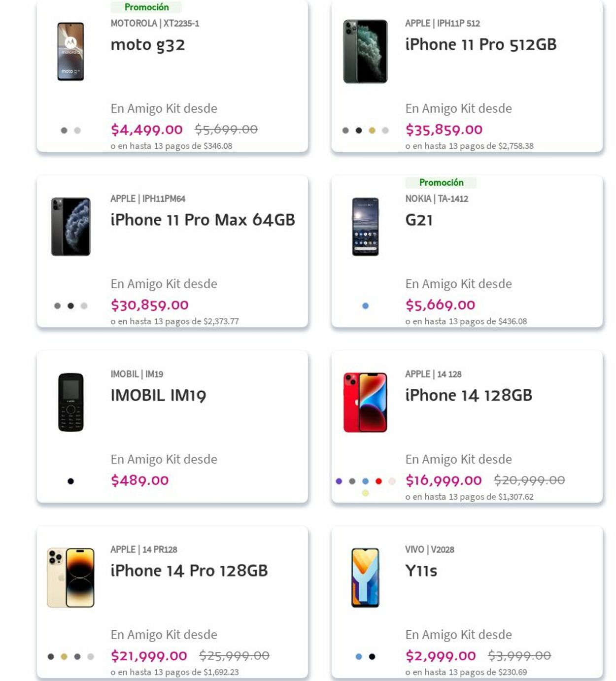Choose gold swatch for iPhone 11 Pro 512GB
This screenshot has height=681, width=616.
(372, 130)
